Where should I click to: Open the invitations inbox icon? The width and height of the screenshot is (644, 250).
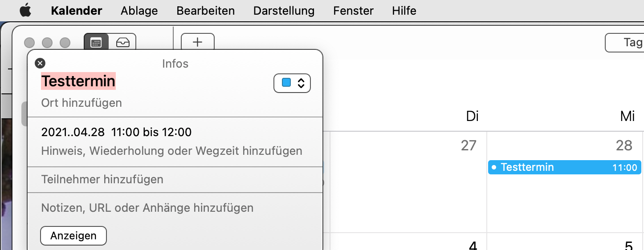pos(123,42)
